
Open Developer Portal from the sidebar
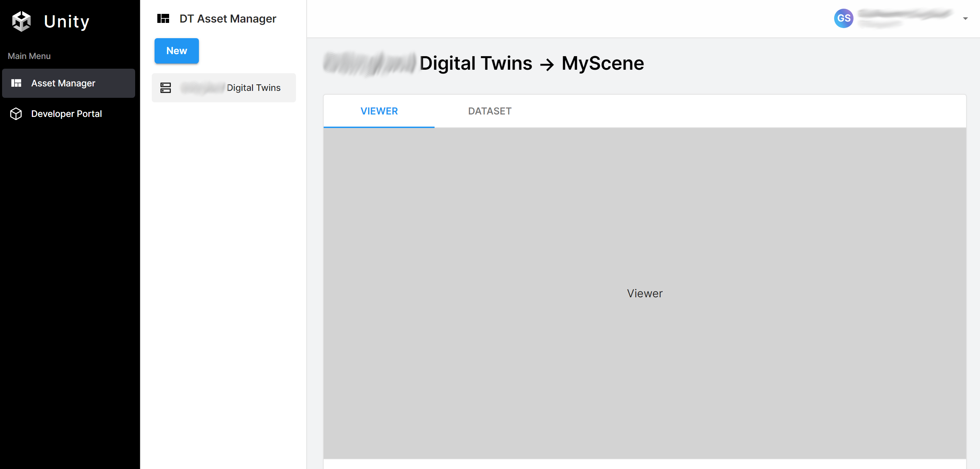pos(66,113)
